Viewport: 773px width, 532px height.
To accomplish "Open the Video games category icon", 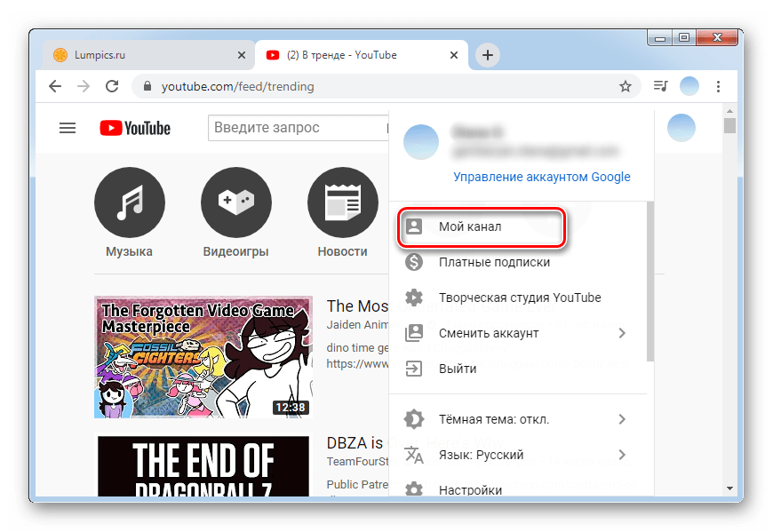I will click(x=236, y=202).
